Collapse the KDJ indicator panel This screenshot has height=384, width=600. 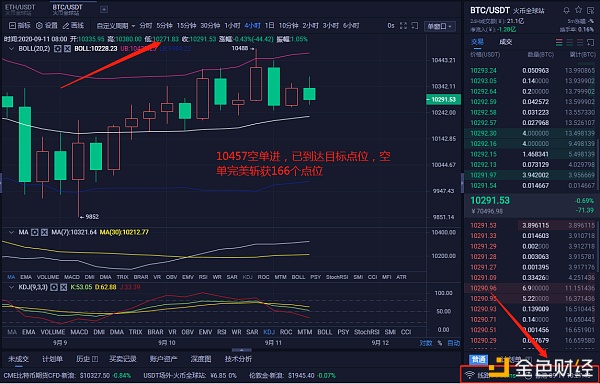pyautogui.click(x=11, y=287)
